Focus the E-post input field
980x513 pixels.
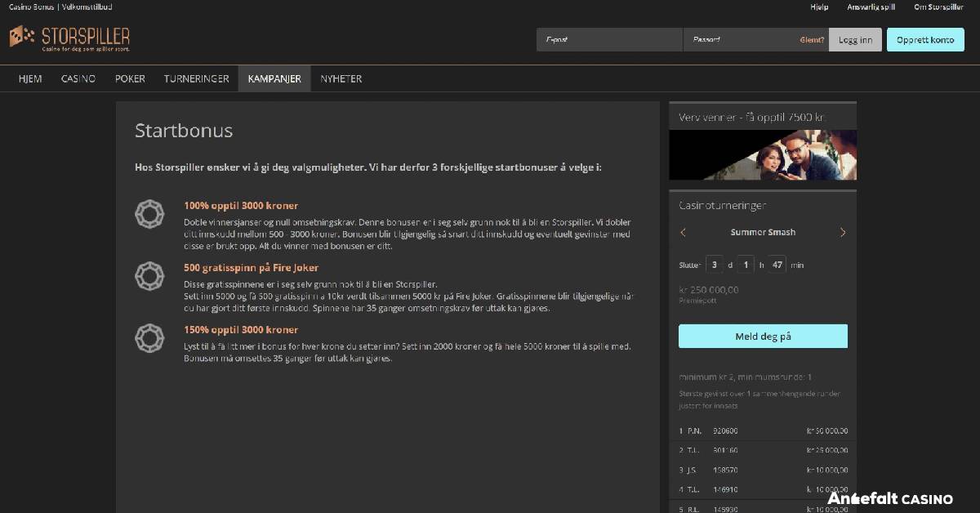(x=609, y=40)
